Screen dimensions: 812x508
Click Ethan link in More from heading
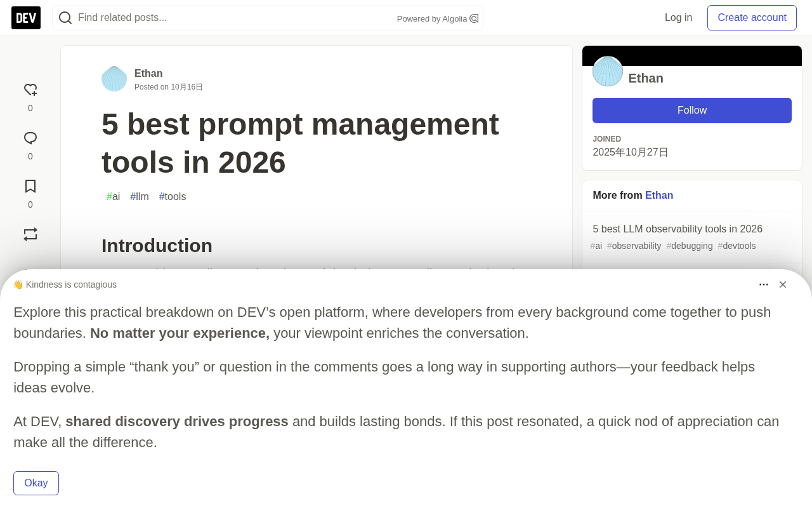point(659,196)
